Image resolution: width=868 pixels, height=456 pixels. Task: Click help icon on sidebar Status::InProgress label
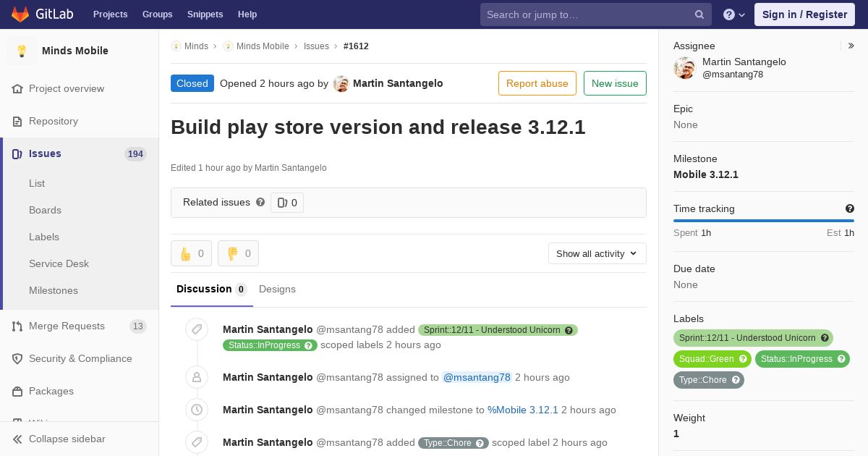[841, 359]
